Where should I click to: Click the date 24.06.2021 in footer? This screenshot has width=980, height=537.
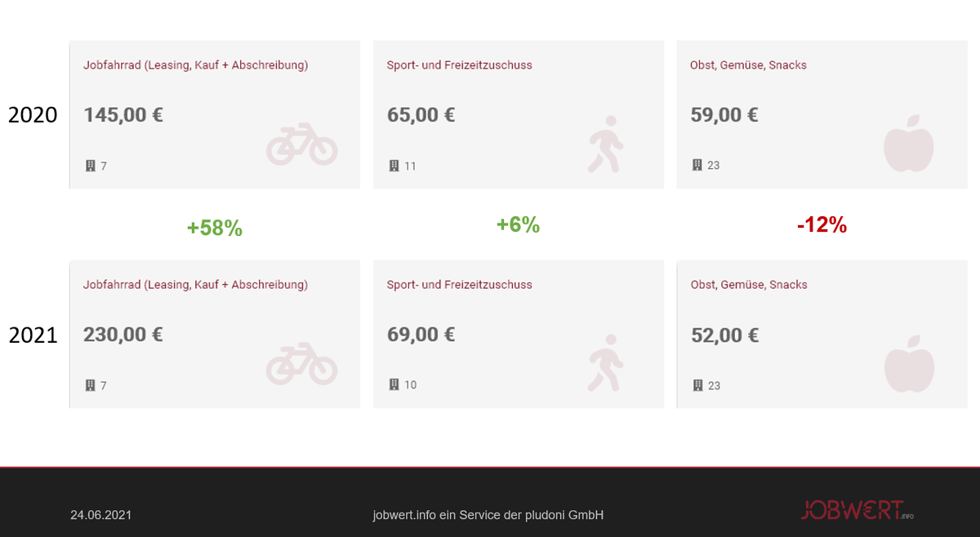click(x=100, y=515)
